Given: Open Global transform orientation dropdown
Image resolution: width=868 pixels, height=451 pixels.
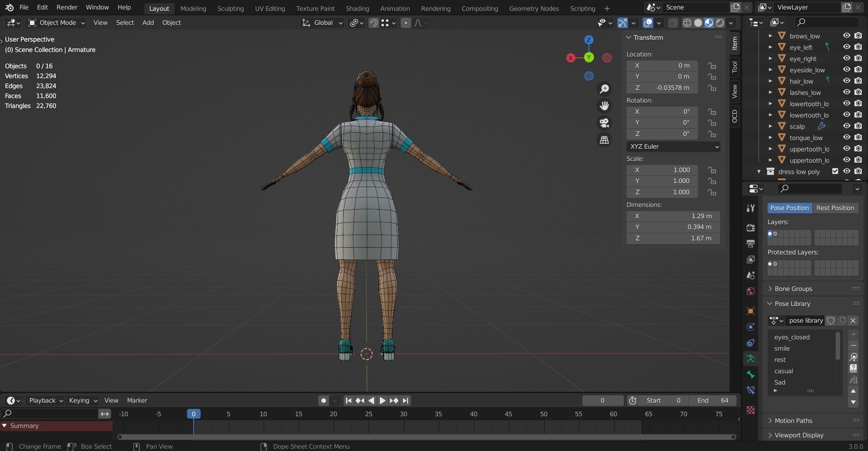Looking at the screenshot, I should point(323,23).
